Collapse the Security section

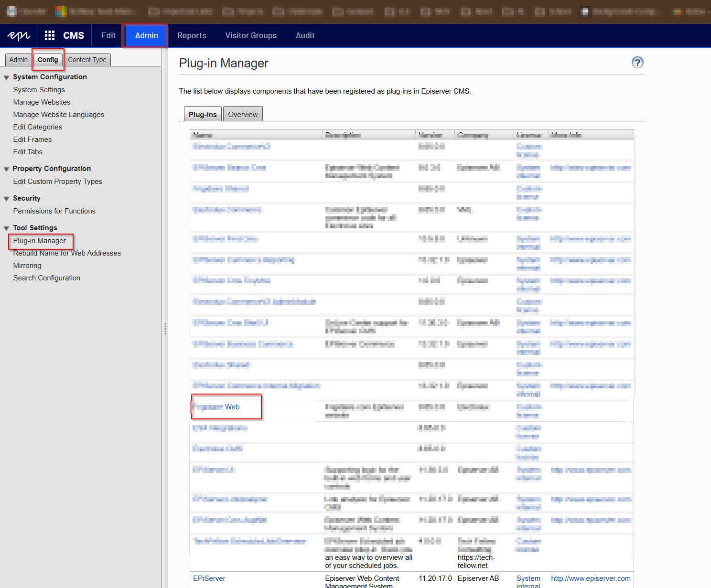click(6, 198)
